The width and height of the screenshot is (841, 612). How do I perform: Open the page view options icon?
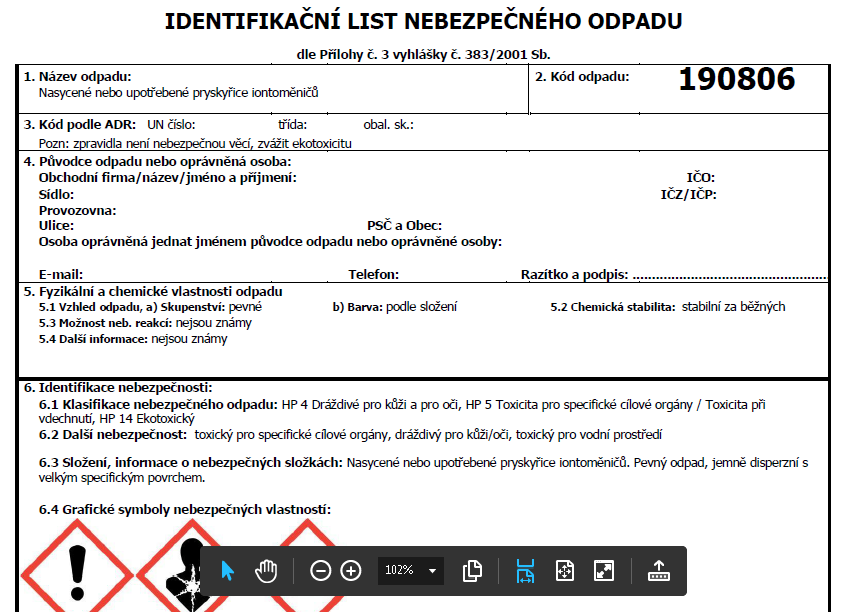pos(473,571)
